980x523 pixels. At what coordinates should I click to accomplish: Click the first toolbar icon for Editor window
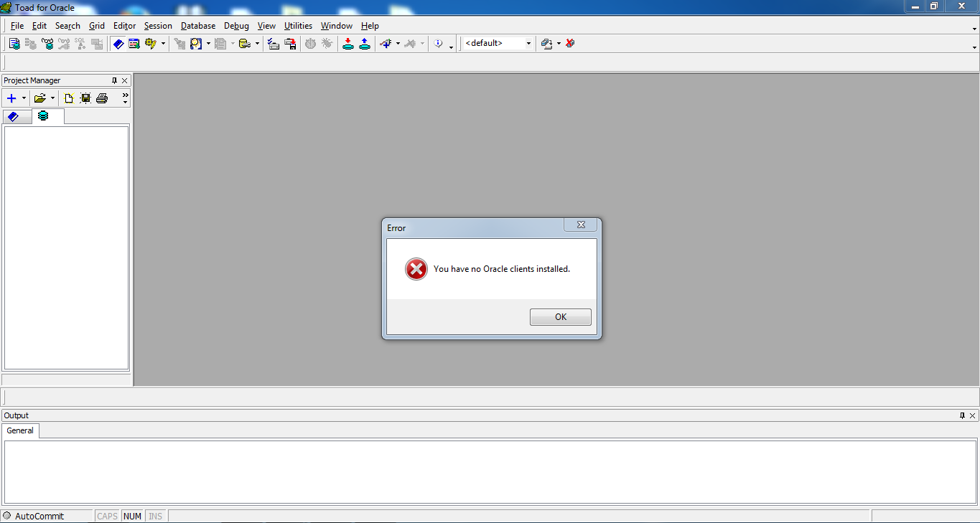coord(14,44)
